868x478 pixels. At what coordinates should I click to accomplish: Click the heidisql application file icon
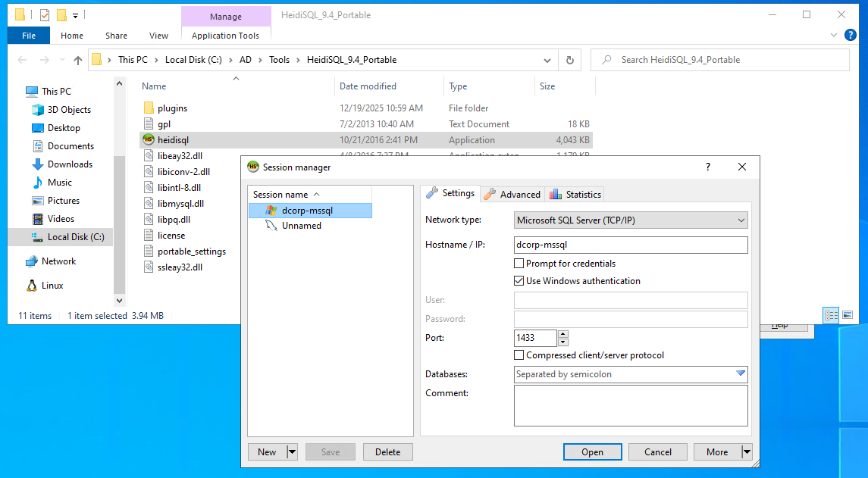pyautogui.click(x=149, y=140)
